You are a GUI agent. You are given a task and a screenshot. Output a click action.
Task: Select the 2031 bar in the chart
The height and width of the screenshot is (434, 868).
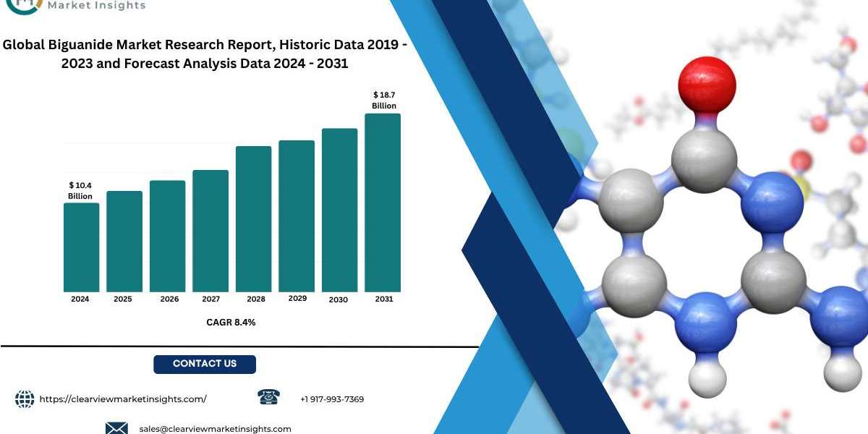click(x=383, y=203)
